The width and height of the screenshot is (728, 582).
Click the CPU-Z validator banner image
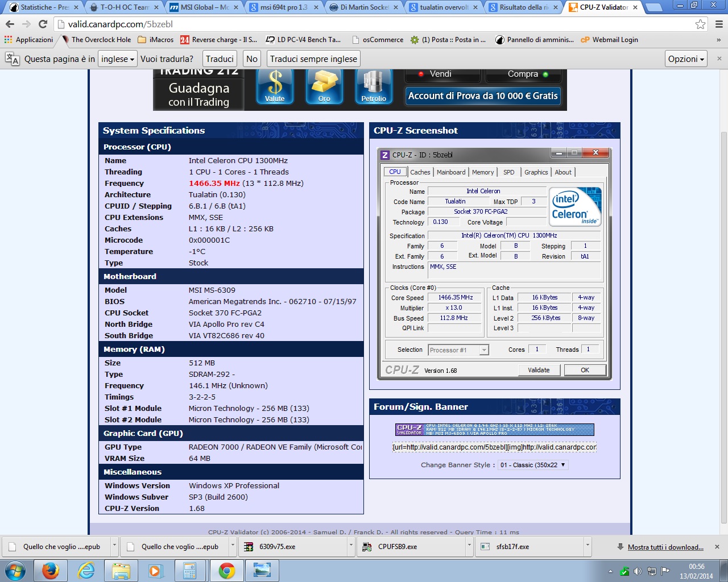point(494,430)
